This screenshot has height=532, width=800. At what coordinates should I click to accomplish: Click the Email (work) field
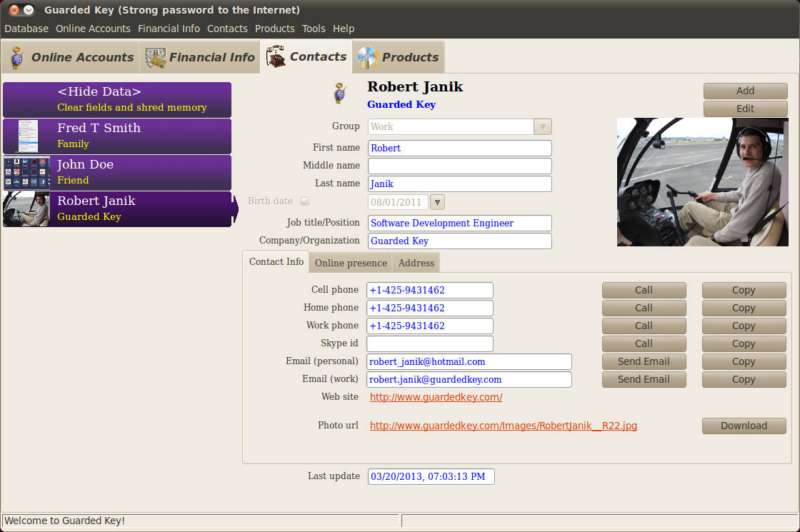469,379
